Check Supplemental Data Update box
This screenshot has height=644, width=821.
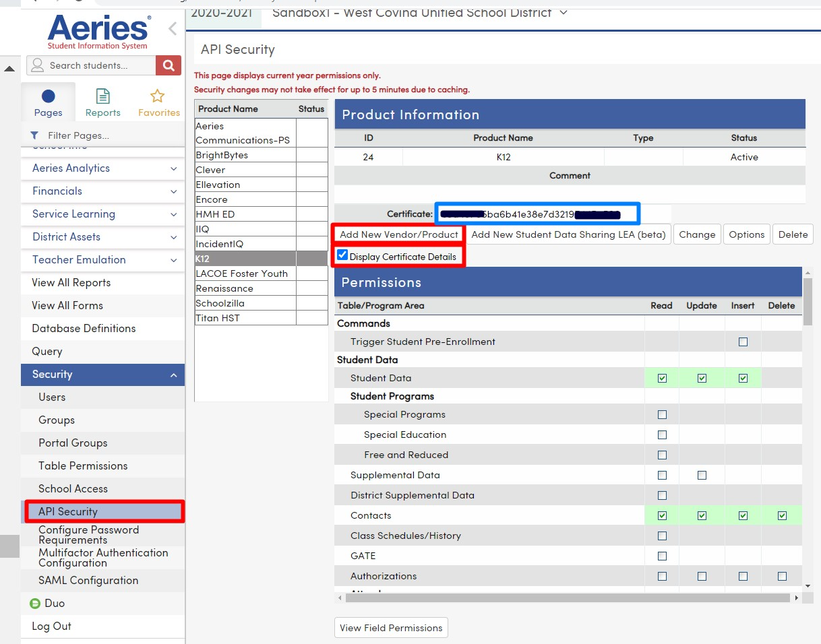[702, 475]
